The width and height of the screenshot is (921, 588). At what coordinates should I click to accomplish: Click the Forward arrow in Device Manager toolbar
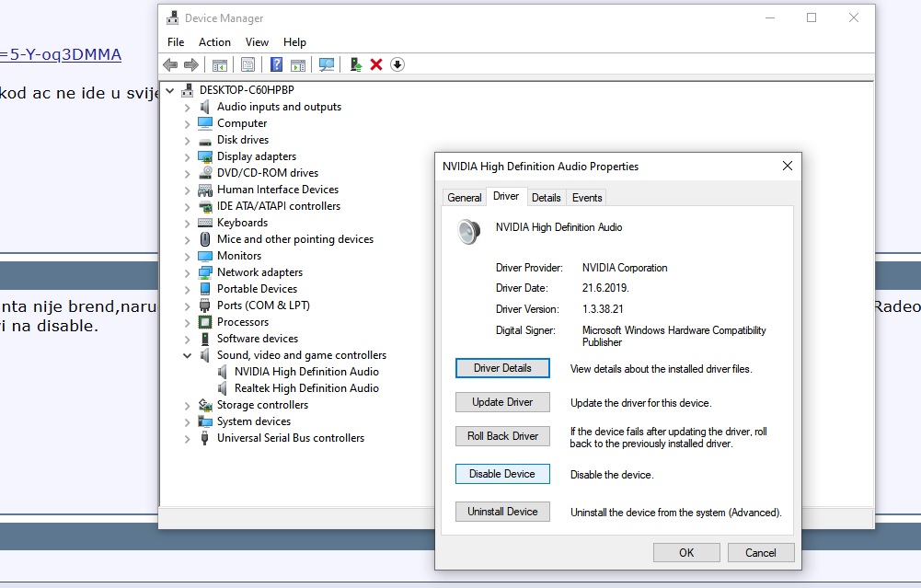coord(190,64)
